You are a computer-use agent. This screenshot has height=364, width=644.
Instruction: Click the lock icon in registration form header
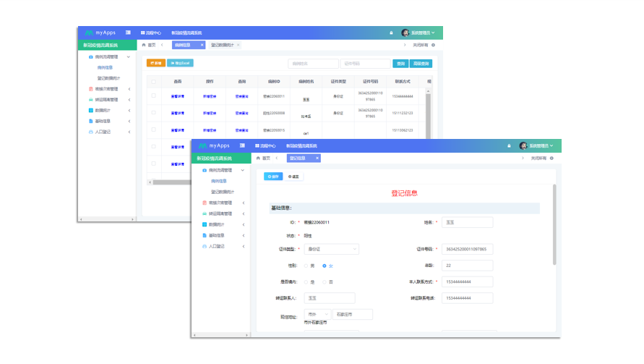(x=509, y=145)
